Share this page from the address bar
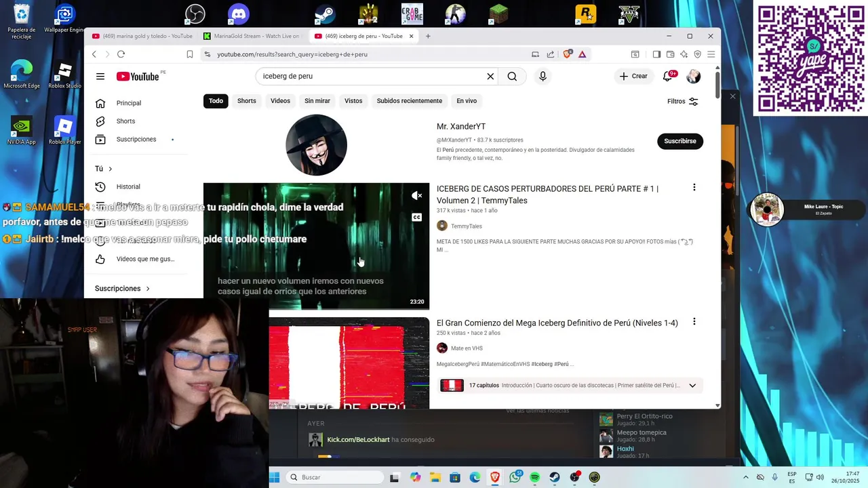Screen dimensions: 868x488 pos(551,54)
